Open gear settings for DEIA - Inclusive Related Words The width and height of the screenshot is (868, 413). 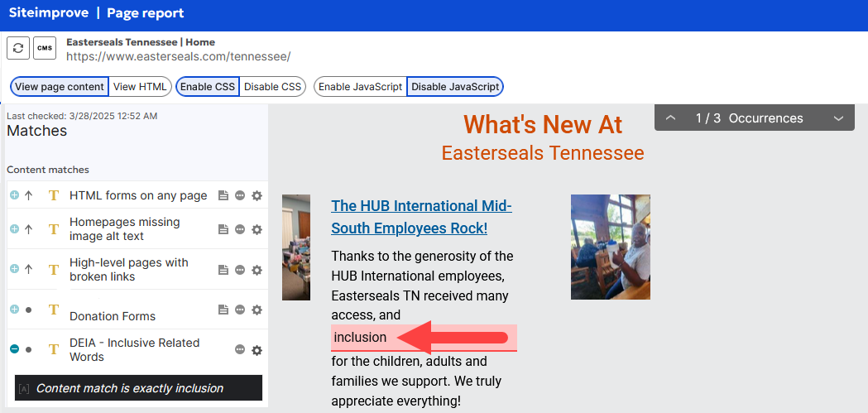tap(257, 349)
